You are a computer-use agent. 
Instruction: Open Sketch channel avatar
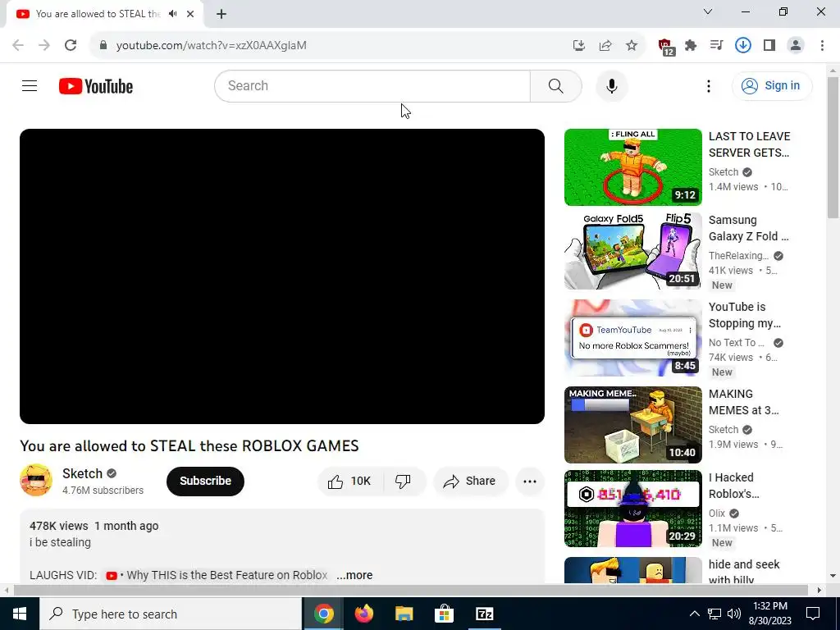click(36, 480)
